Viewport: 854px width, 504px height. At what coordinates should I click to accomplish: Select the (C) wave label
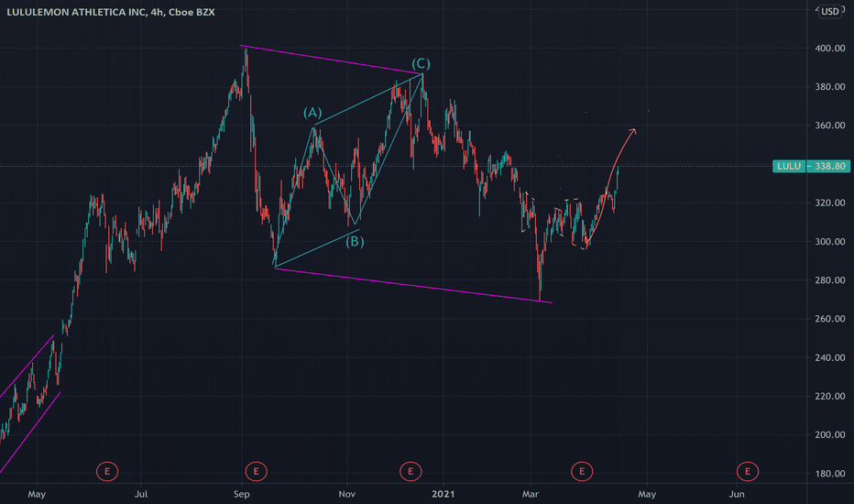tap(421, 64)
